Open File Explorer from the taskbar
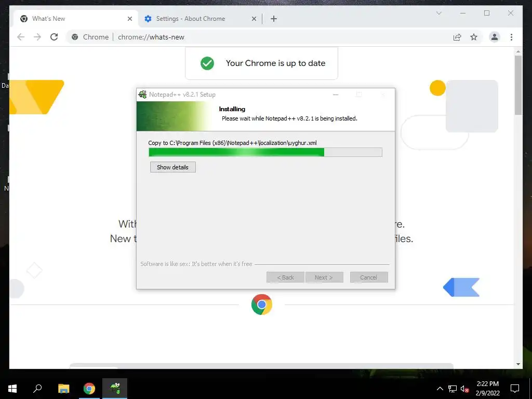This screenshot has height=399, width=532. pos(63,388)
